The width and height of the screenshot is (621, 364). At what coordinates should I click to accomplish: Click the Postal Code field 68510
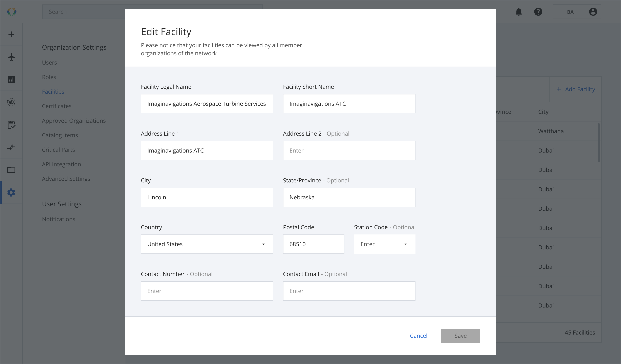click(314, 244)
